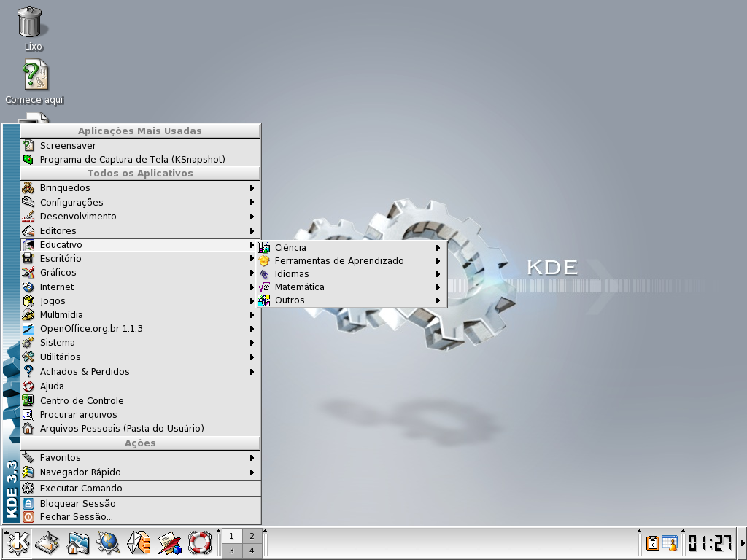
Task: Click the panel hide arrow at right edge
Action: coord(743,543)
